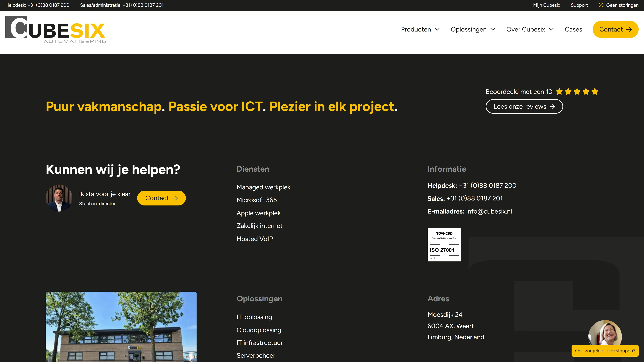Click the Cubesix Automatisering logo

tap(56, 30)
